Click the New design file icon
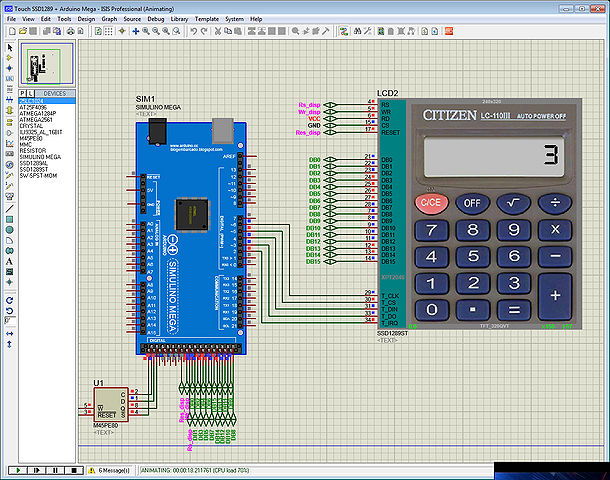610x480 pixels. 12,32
